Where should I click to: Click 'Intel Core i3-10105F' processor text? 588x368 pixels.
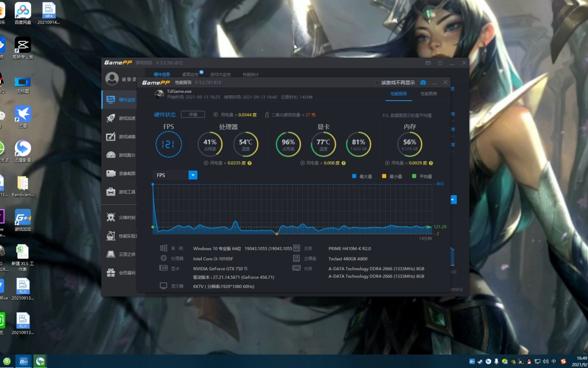(213, 259)
